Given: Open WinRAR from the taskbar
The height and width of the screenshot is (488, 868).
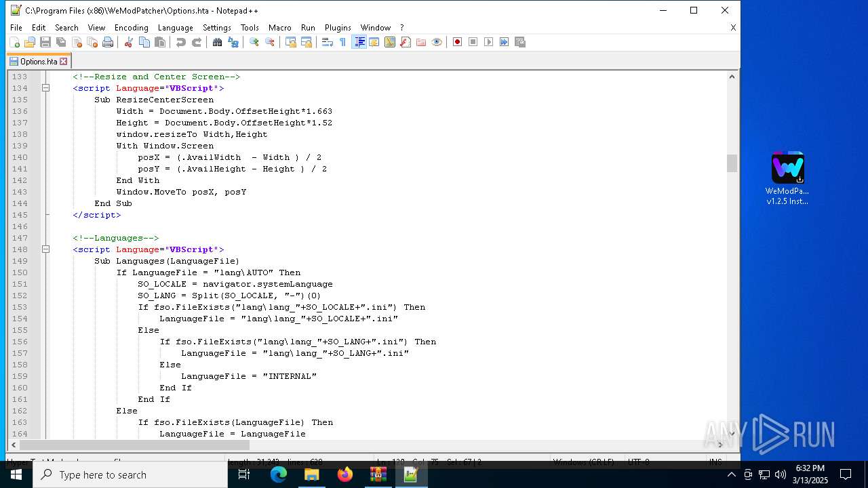Looking at the screenshot, I should click(x=378, y=474).
